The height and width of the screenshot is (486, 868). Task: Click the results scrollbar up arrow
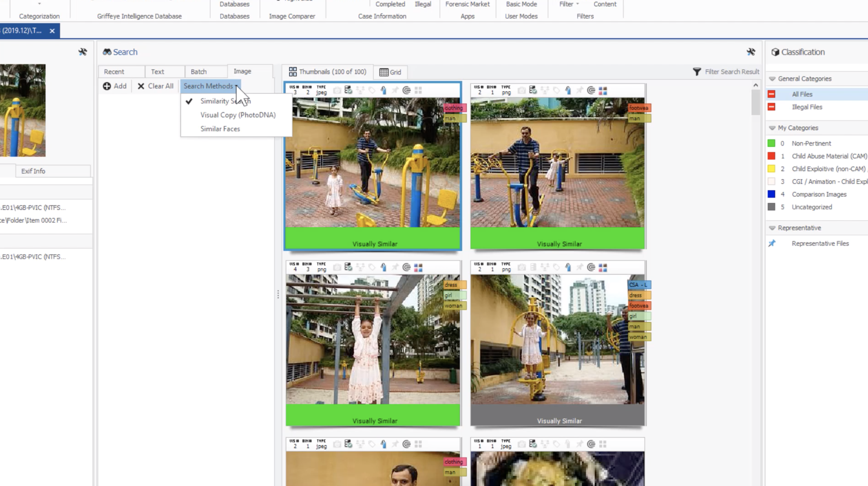tap(756, 85)
